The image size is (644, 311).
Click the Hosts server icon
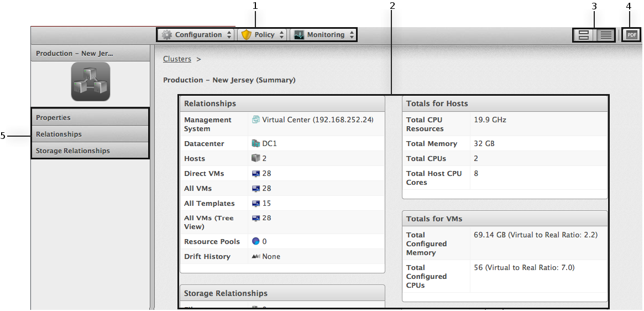(x=255, y=159)
